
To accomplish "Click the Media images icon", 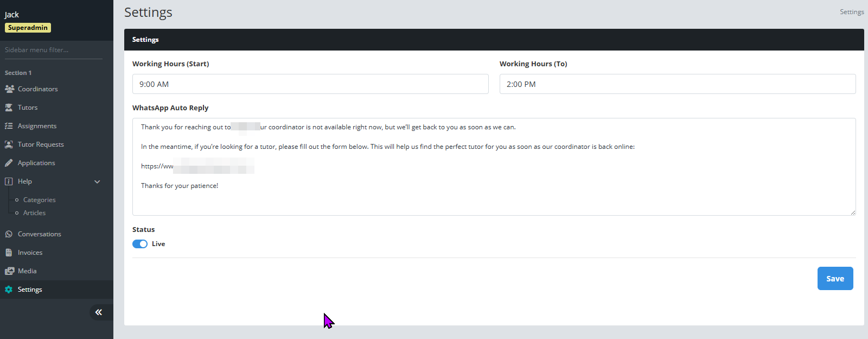I will tap(9, 271).
